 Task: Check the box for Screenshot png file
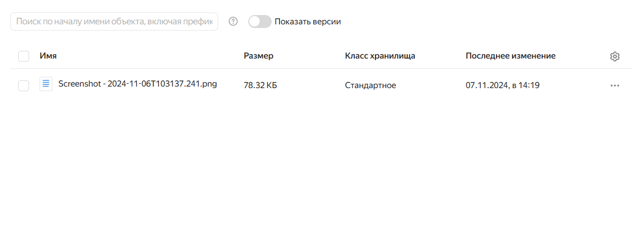[x=23, y=86]
